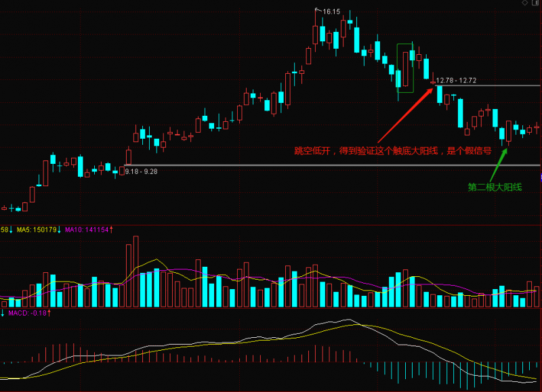The width and height of the screenshot is (542, 392).
Task: Click the cyan down arrow before MACD label
Action: click(3, 313)
